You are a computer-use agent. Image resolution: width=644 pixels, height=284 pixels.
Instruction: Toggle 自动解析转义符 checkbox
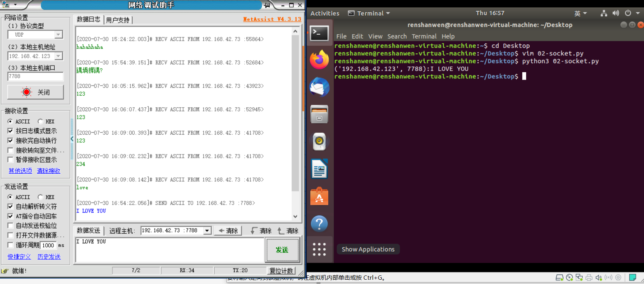11,206
